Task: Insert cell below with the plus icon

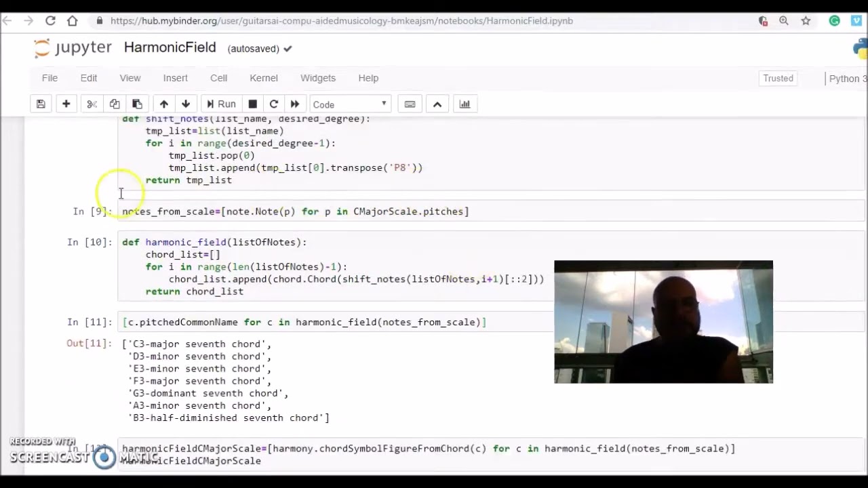Action: [66, 104]
